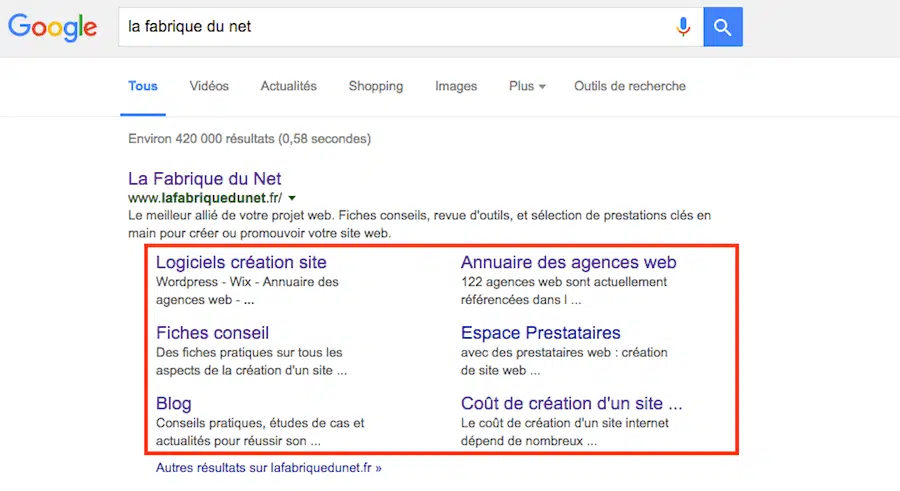Go to the Shopping tab

pos(376,86)
